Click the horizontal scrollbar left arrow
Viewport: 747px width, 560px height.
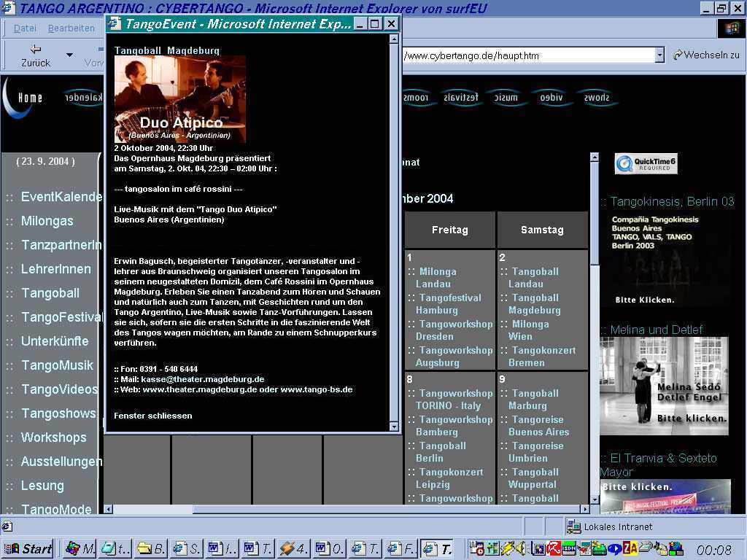tap(108, 509)
